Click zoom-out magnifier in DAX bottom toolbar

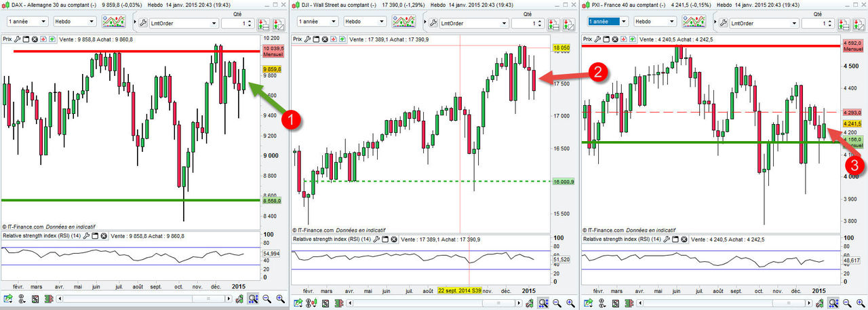click(x=267, y=298)
